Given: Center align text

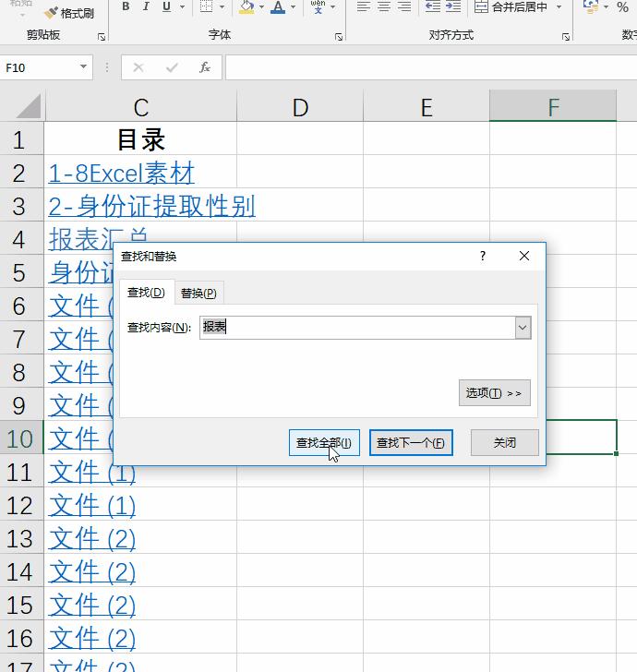Looking at the screenshot, I should pyautogui.click(x=384, y=6).
